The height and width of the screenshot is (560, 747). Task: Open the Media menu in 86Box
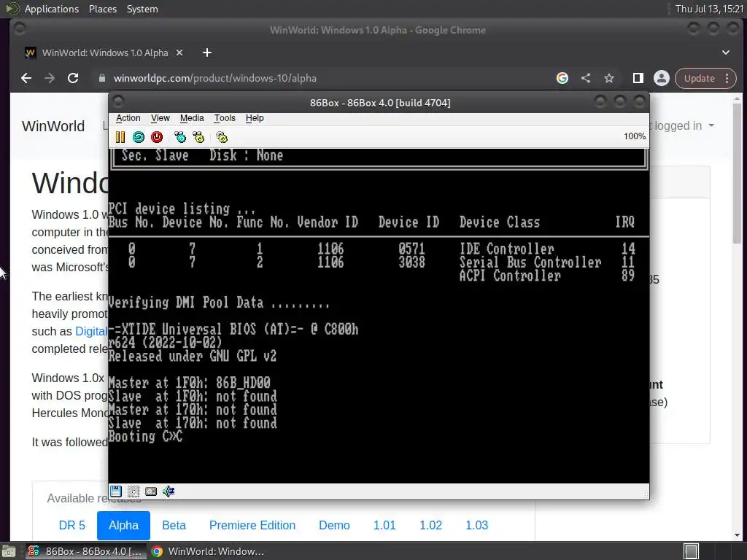[x=192, y=118]
